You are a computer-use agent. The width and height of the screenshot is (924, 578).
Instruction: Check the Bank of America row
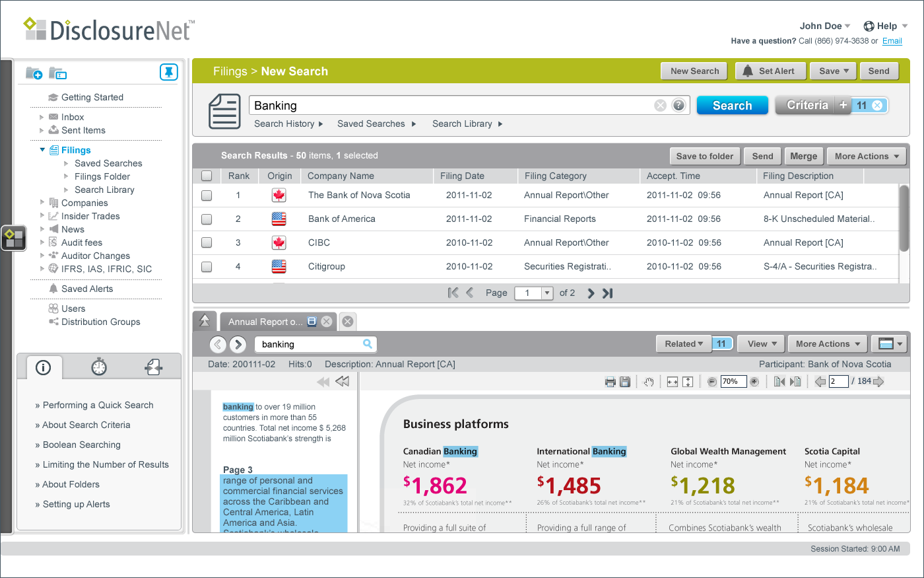[207, 219]
